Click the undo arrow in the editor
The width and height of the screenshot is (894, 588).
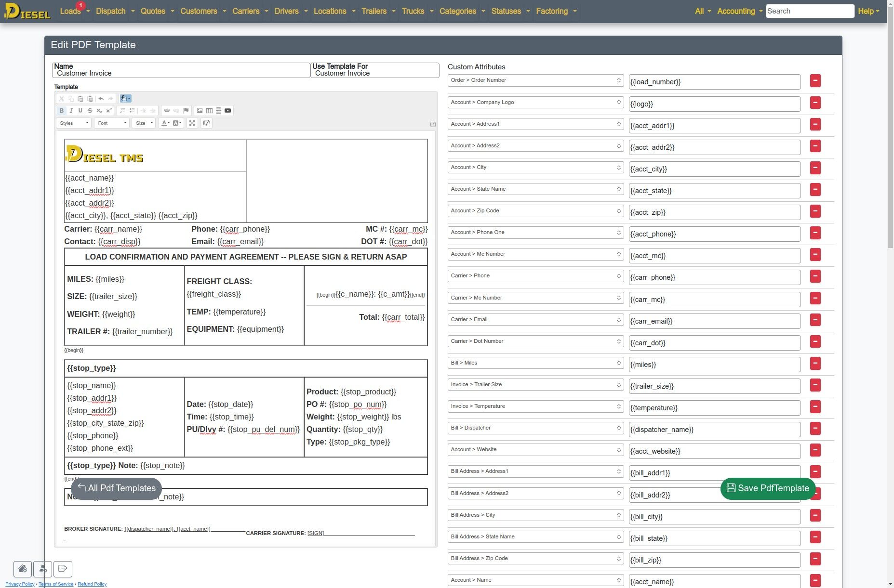101,99
